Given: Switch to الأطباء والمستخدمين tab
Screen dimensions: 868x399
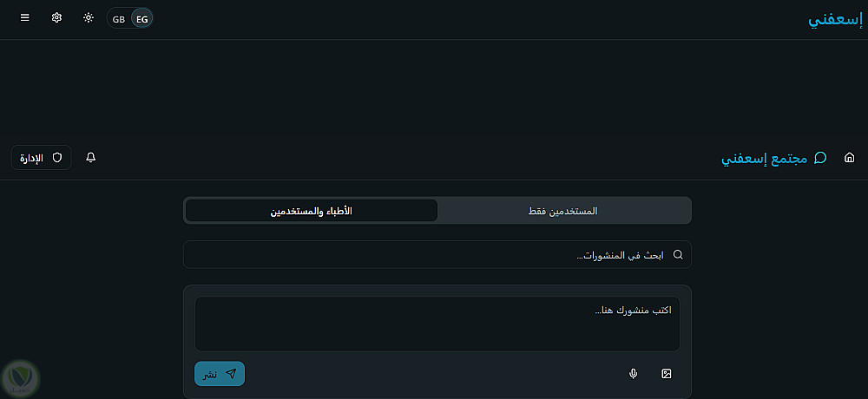Looking at the screenshot, I should (311, 211).
